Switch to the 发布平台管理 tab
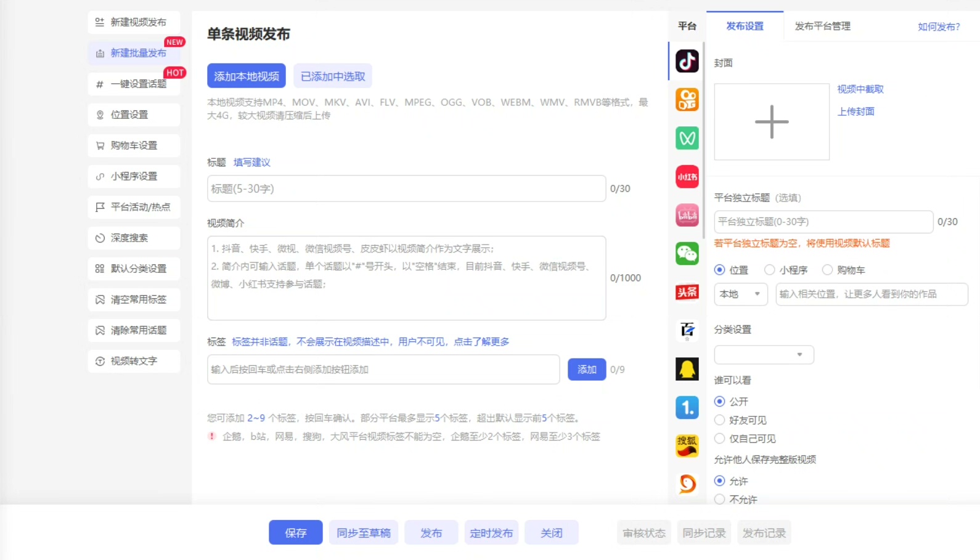 822,26
